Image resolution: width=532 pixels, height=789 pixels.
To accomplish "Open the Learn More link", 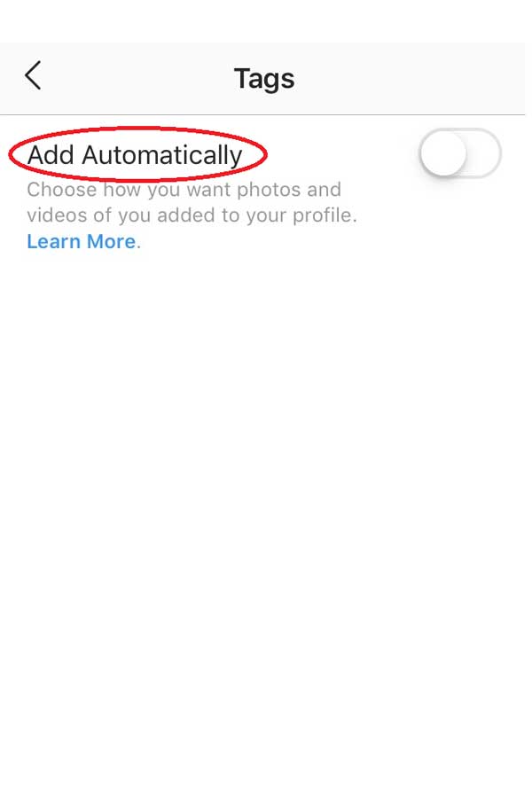I will pyautogui.click(x=82, y=241).
